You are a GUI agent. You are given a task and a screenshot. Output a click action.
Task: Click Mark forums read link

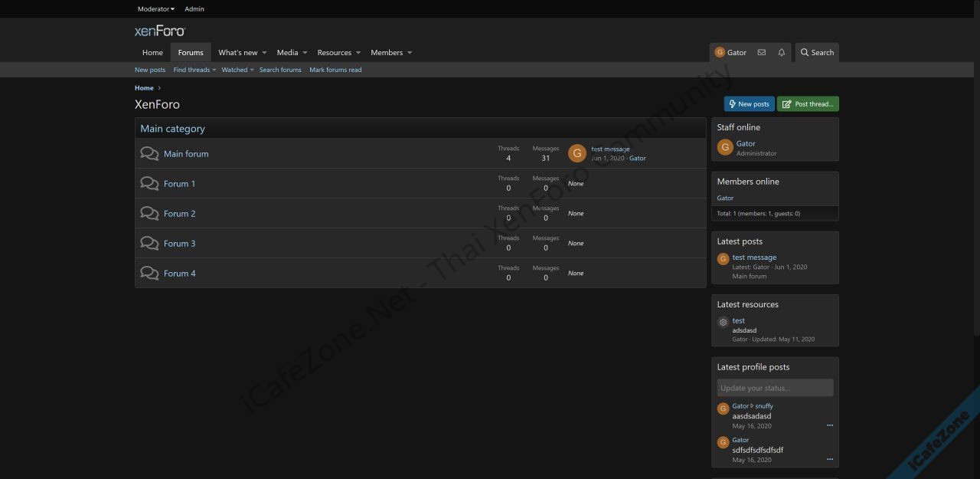[335, 70]
